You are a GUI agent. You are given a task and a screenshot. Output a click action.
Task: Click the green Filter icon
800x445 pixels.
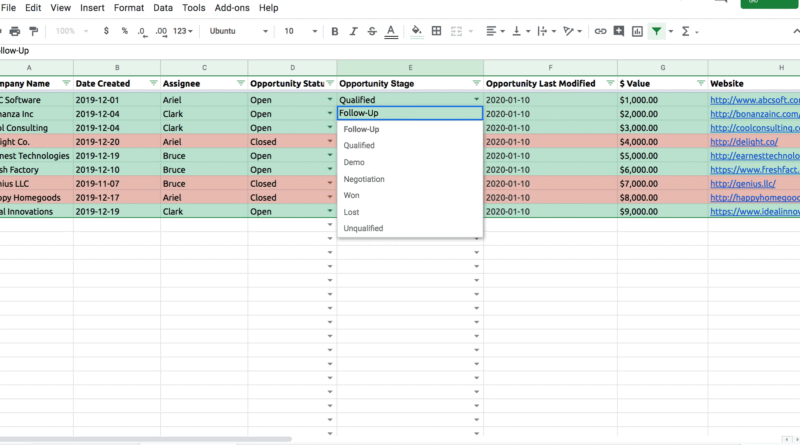pyautogui.click(x=656, y=31)
